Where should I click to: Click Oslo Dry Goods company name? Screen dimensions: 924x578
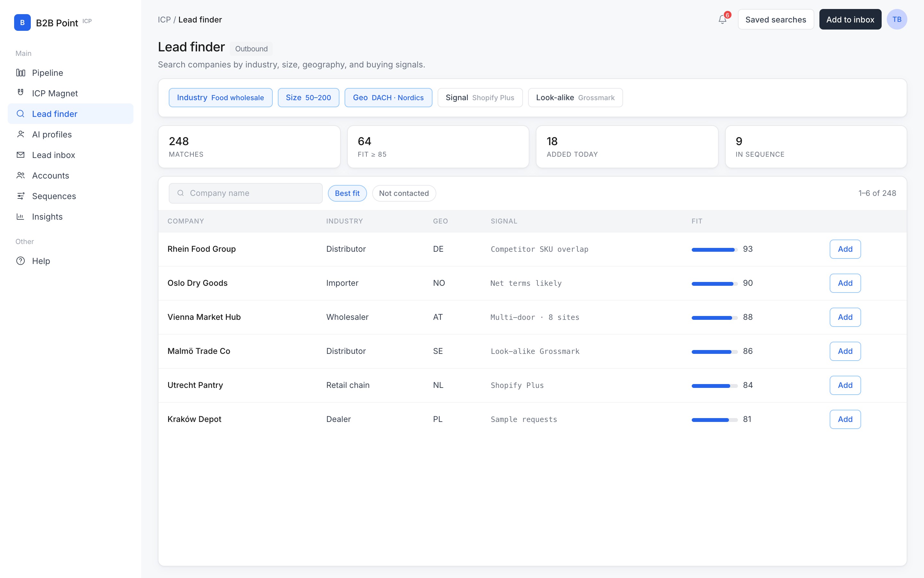(197, 283)
